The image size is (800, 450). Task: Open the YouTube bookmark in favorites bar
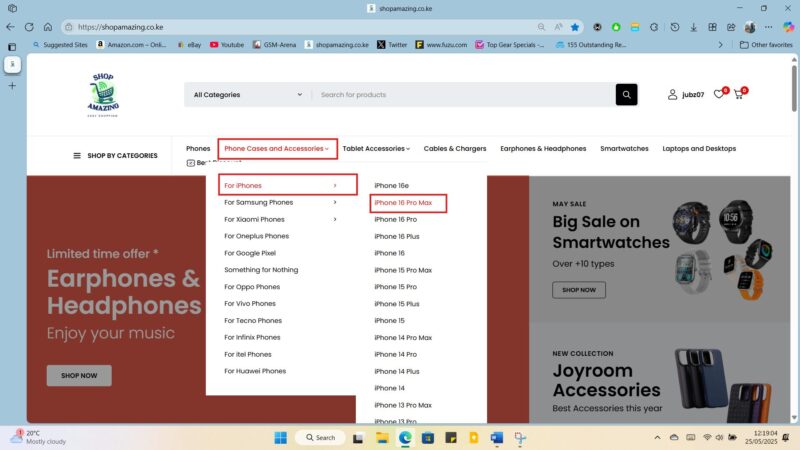227,45
